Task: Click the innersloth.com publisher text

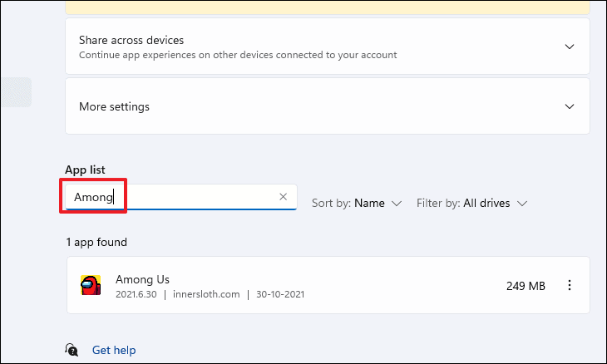Action: (x=206, y=294)
